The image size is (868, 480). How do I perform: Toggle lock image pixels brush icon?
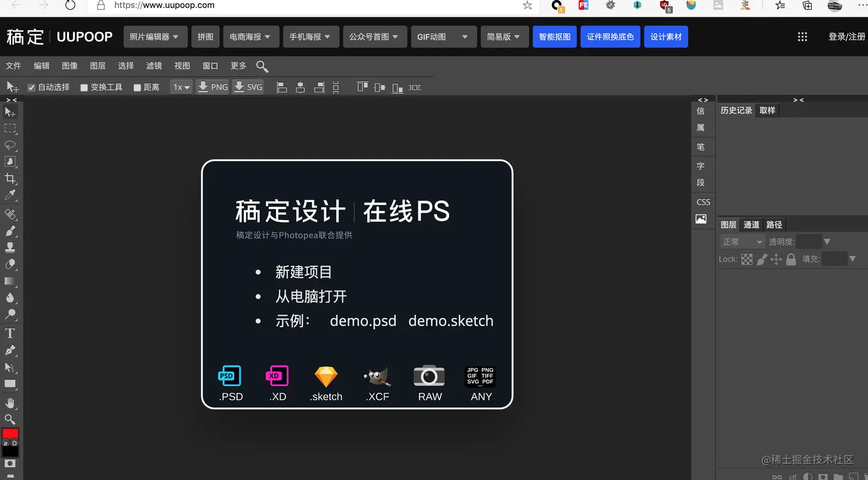pyautogui.click(x=762, y=260)
